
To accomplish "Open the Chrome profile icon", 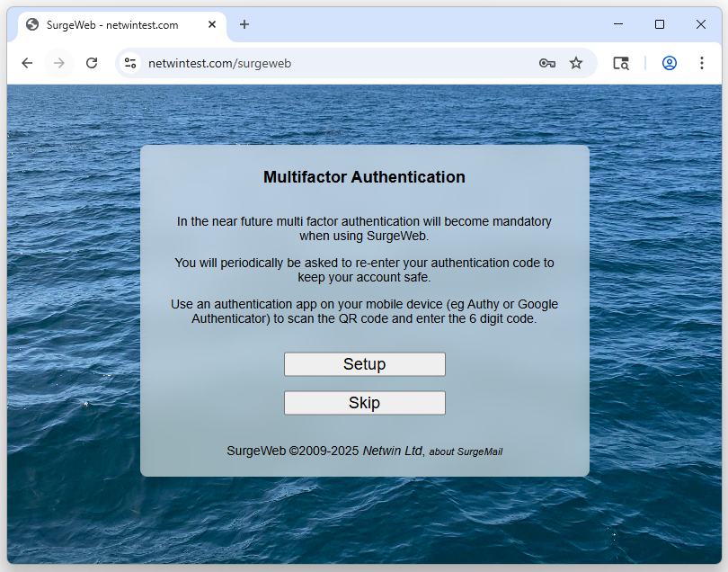I will pyautogui.click(x=669, y=63).
